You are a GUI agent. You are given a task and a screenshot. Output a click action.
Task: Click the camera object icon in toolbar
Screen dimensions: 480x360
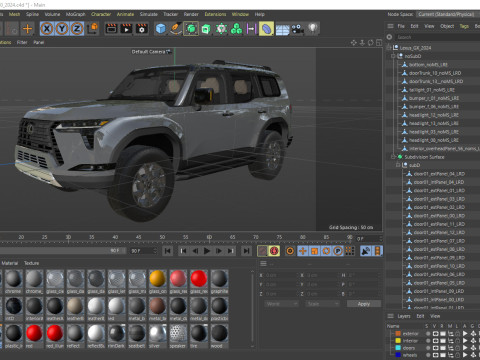[x=297, y=29]
